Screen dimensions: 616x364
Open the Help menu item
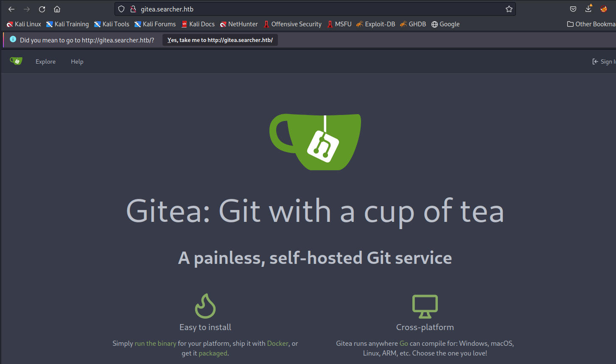(x=77, y=62)
